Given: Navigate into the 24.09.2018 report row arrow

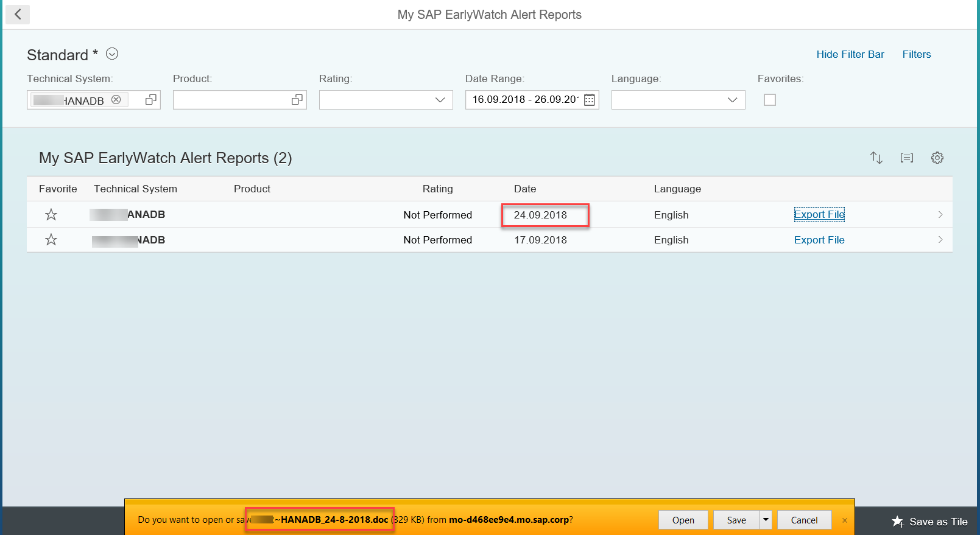Looking at the screenshot, I should point(940,214).
